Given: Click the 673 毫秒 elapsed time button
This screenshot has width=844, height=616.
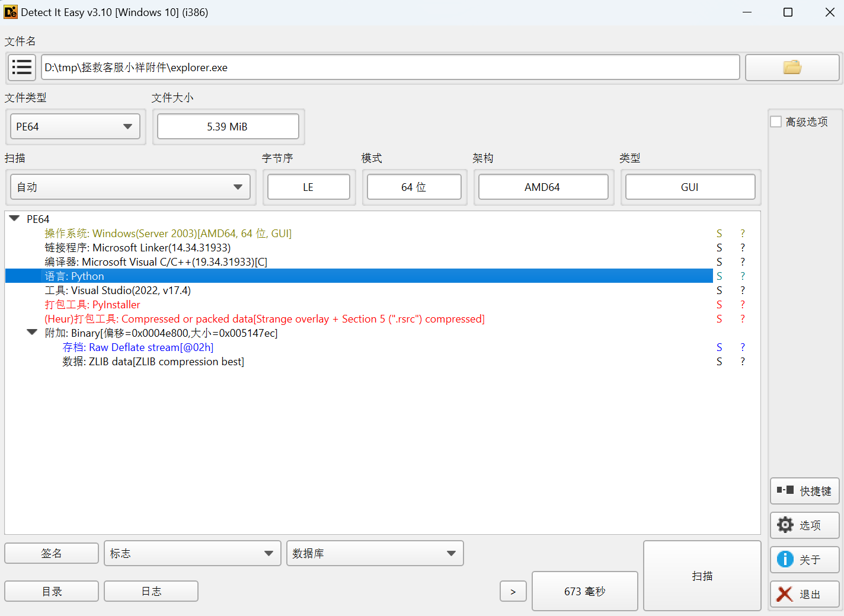Looking at the screenshot, I should click(585, 591).
